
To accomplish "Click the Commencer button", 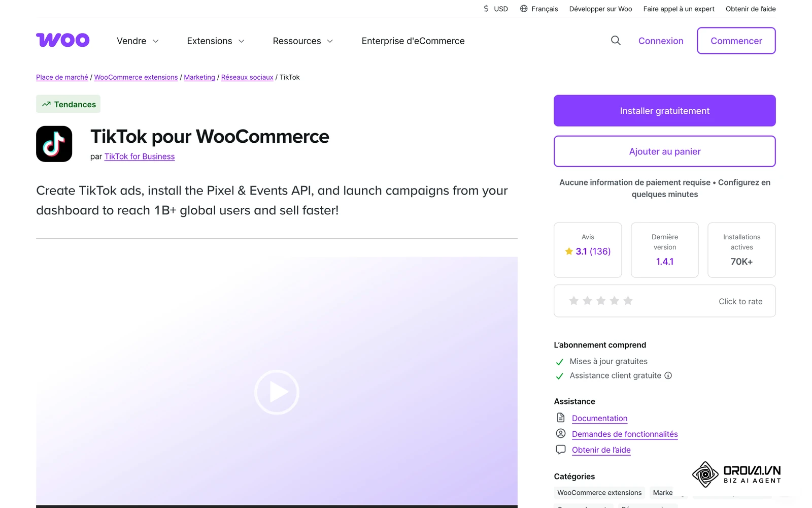I will pyautogui.click(x=736, y=41).
